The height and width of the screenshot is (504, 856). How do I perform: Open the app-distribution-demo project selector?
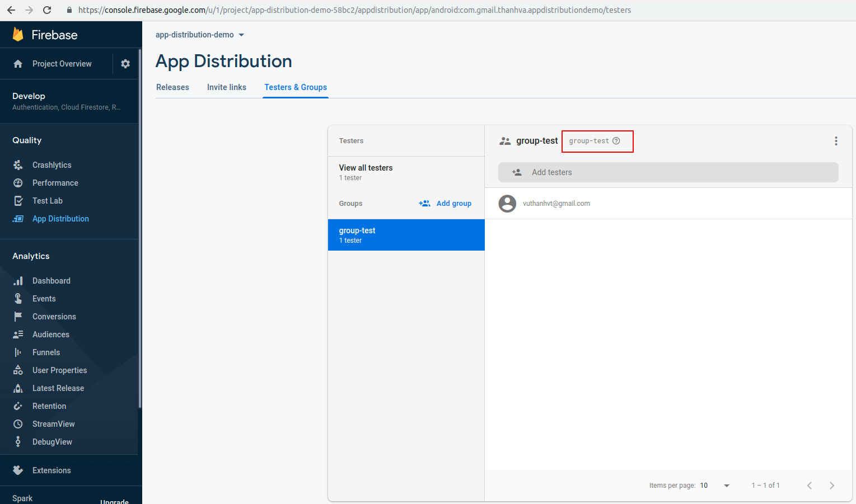click(199, 34)
